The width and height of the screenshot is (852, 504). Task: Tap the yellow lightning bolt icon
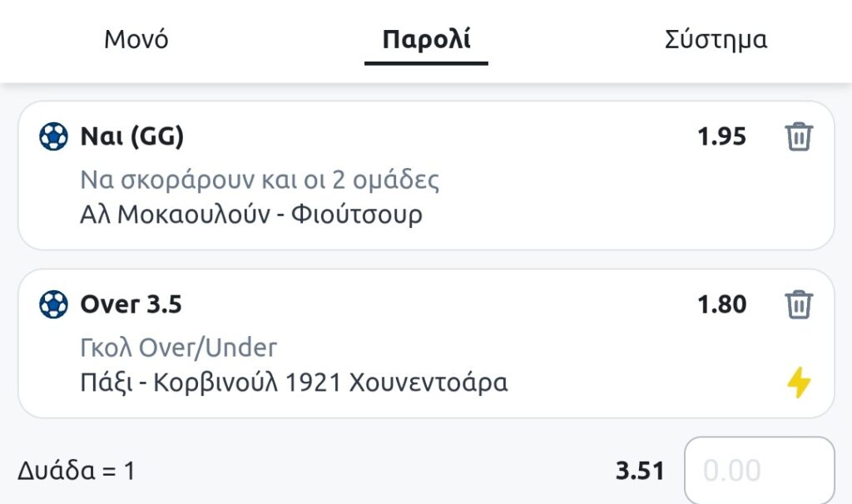pyautogui.click(x=799, y=383)
